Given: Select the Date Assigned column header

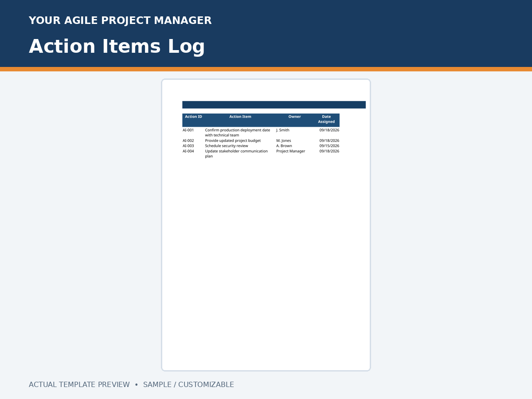Looking at the screenshot, I should click(x=326, y=119).
